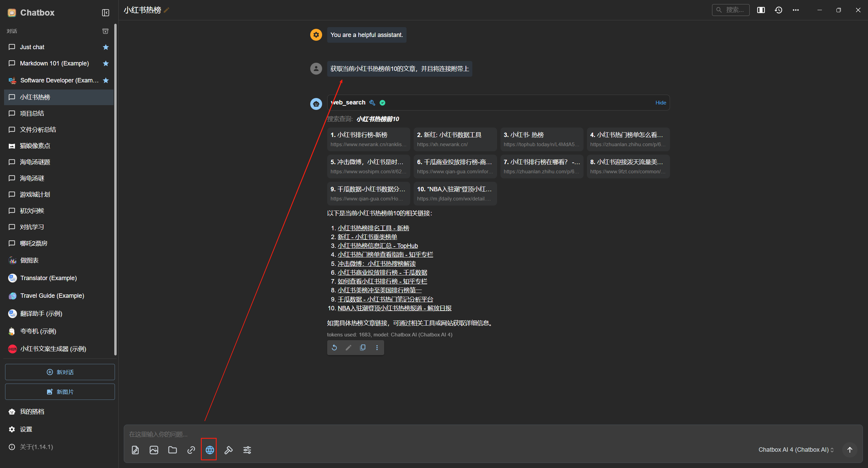Click the Chatbox logo icon
Screen dimensions: 868x468
[x=12, y=13]
